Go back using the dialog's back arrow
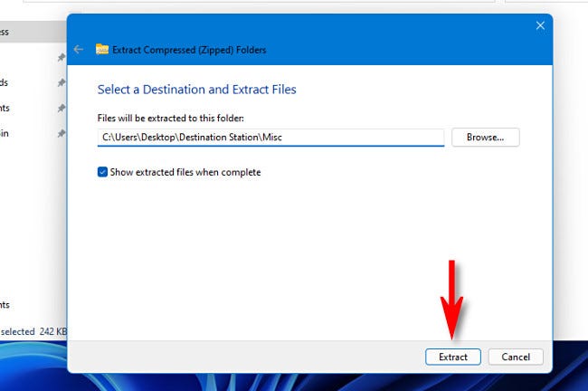The image size is (588, 391). coord(79,50)
